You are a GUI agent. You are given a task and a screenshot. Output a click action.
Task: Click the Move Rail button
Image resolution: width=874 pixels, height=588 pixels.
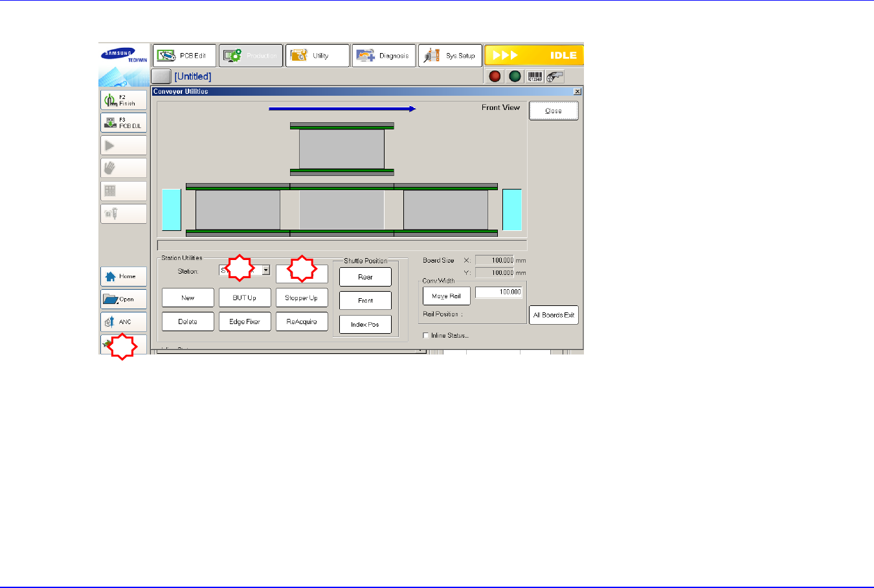447,296
